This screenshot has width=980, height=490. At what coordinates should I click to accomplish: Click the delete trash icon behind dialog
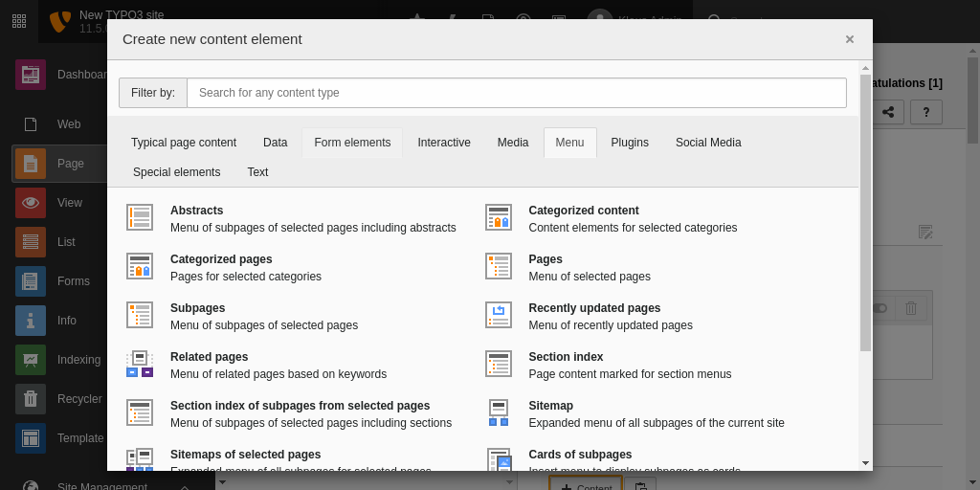pos(911,308)
